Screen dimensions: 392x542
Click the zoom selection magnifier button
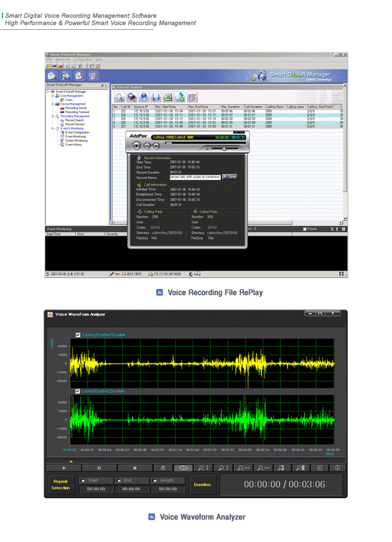(281, 468)
